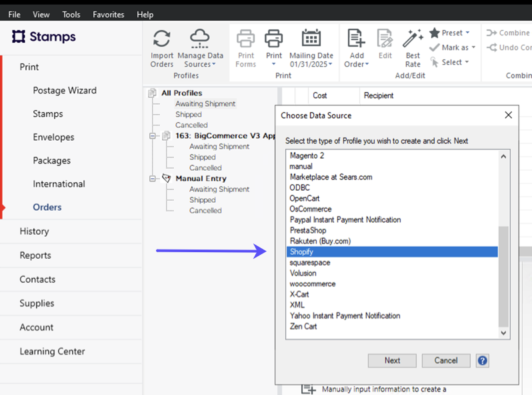Collapse the 163: BigCommerce V3 tree node
The image size is (532, 395).
pos(153,136)
